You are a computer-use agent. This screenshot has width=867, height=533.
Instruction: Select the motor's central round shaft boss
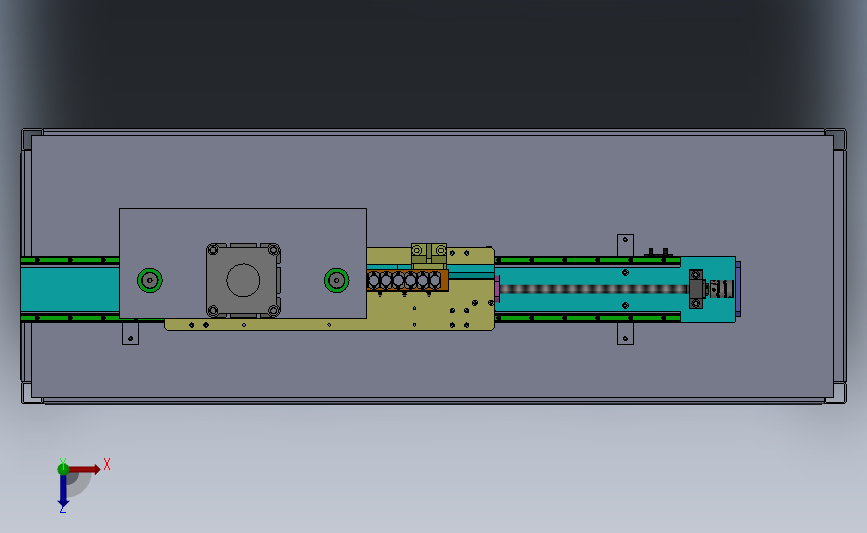coord(243,280)
